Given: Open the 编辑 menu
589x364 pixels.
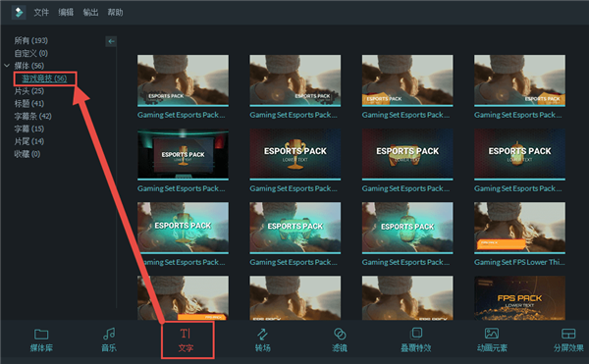Looking at the screenshot, I should 66,13.
